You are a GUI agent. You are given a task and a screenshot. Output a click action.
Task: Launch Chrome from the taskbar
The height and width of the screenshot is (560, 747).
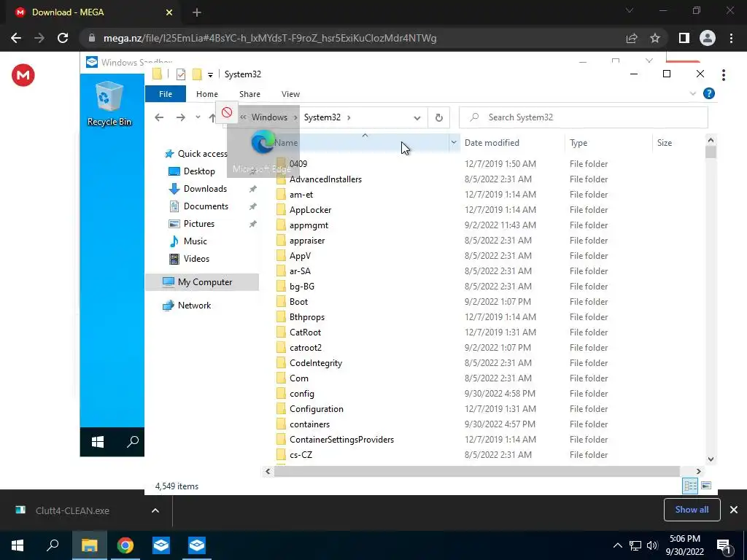click(125, 545)
